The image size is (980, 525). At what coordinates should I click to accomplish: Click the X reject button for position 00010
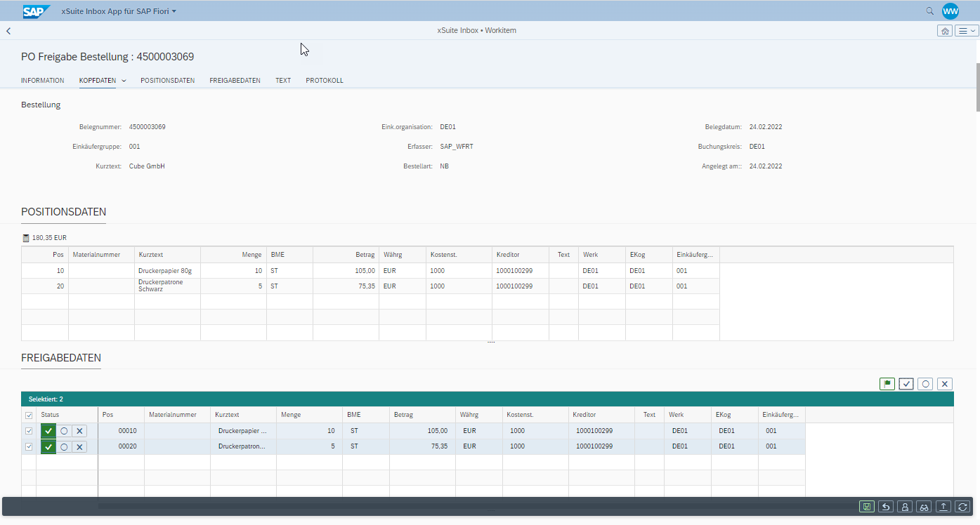click(80, 431)
